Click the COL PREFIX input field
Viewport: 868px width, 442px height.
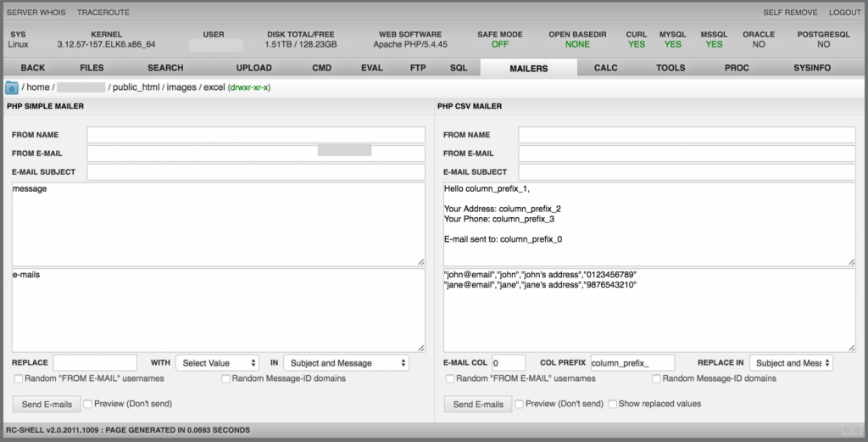tap(632, 363)
